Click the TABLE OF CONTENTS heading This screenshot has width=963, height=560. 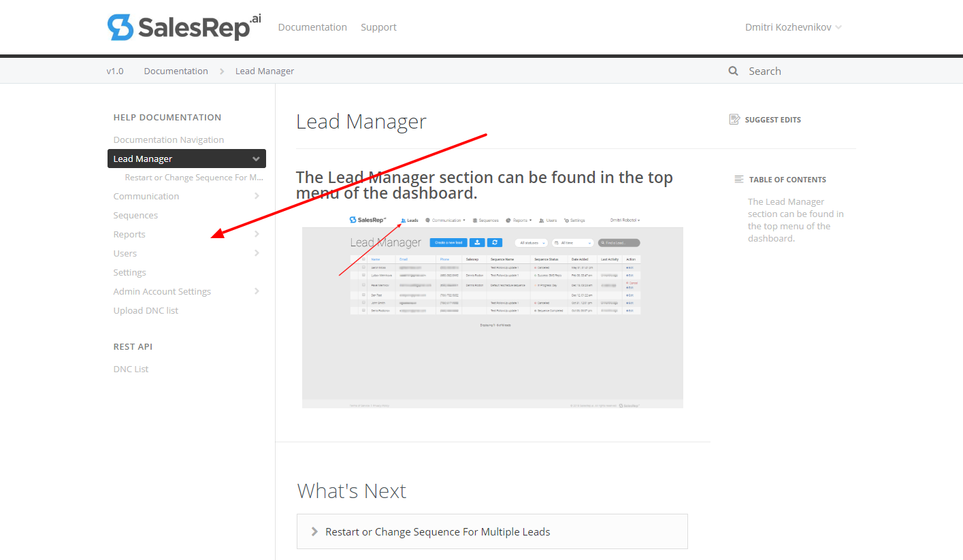point(787,180)
